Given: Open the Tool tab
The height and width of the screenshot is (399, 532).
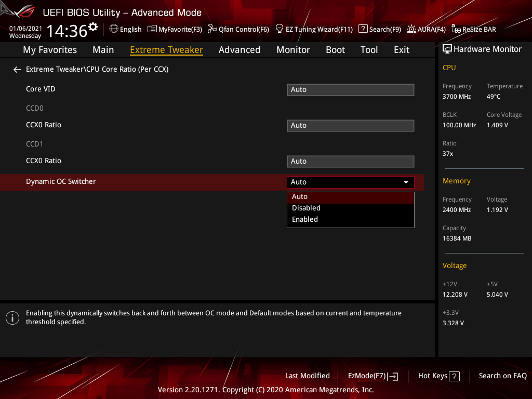Looking at the screenshot, I should 369,50.
